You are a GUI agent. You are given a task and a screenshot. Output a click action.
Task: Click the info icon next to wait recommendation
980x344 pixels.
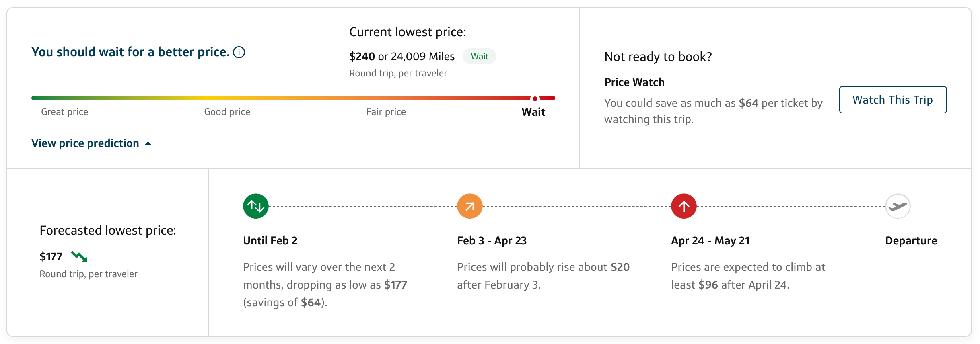(239, 52)
